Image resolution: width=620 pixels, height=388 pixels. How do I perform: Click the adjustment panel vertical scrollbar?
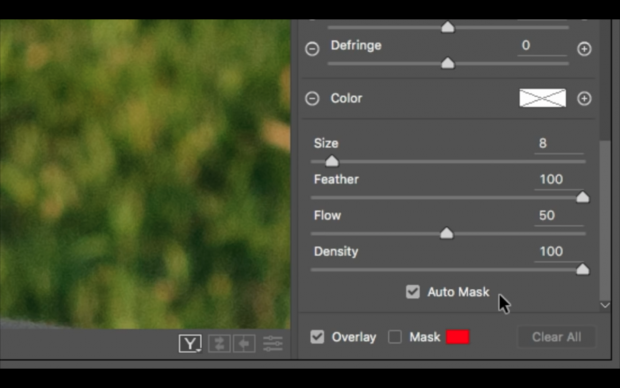605,220
